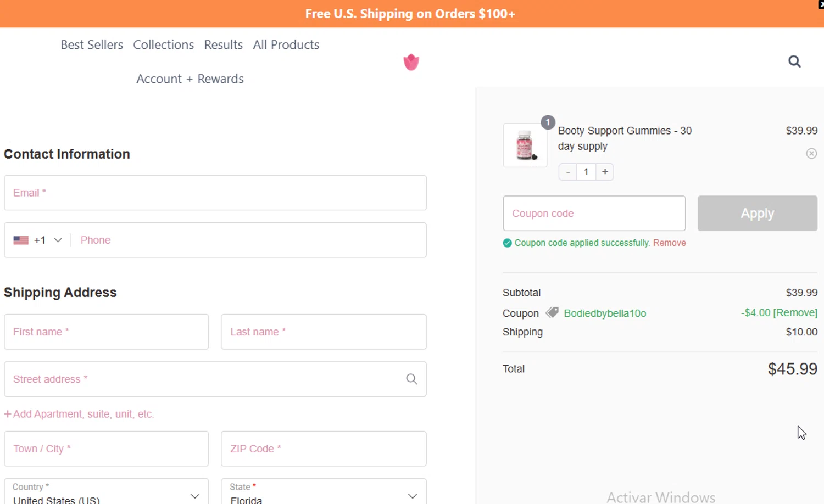The image size is (824, 504).
Task: Click the US flag icon
Action: pyautogui.click(x=21, y=240)
